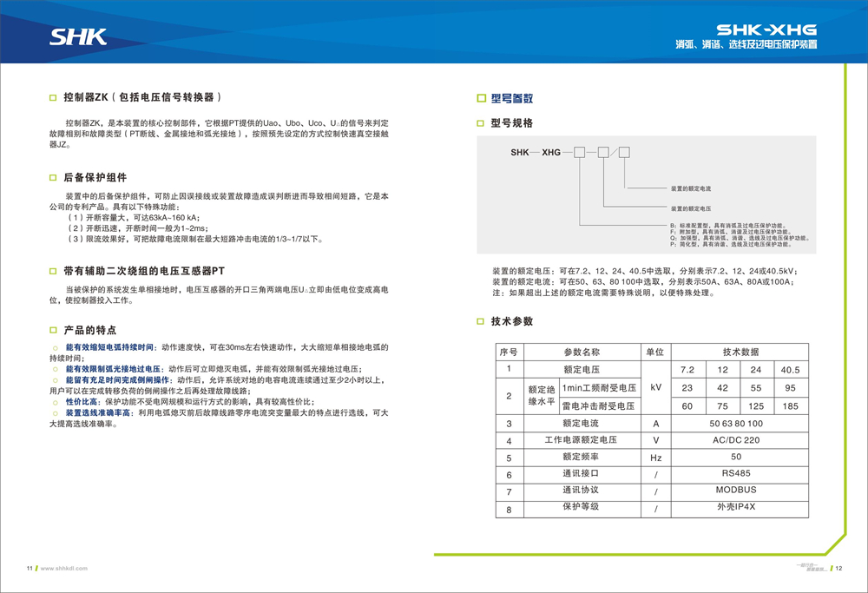Click the SHK-XHG title at top right
The height and width of the screenshot is (593, 868).
tap(766, 30)
